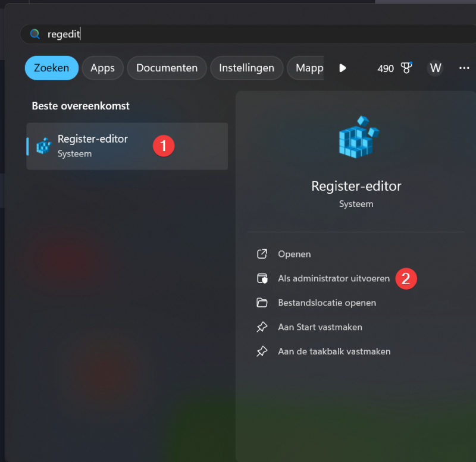Click the arrow to show more filters
The height and width of the screenshot is (462, 476).
tap(343, 68)
